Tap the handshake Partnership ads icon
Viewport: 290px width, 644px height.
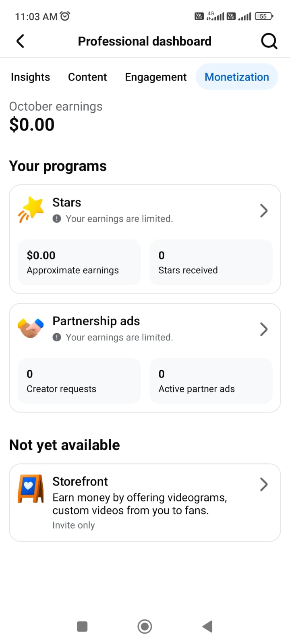[x=31, y=328]
